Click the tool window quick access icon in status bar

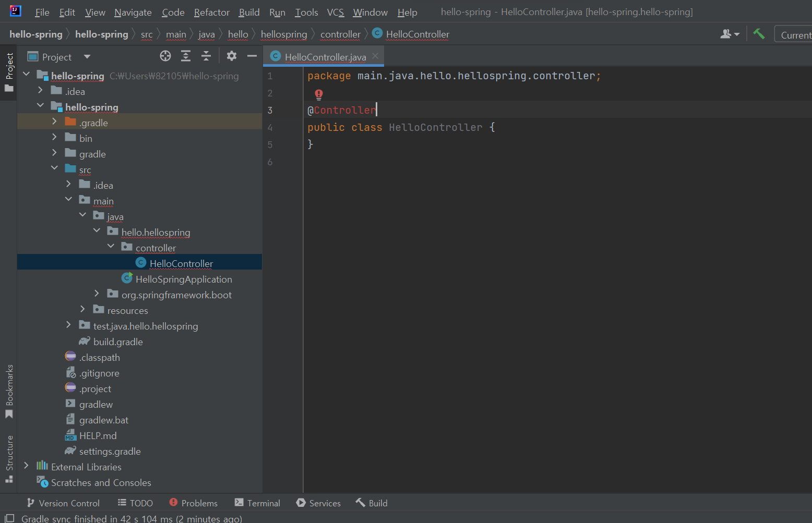(9, 518)
